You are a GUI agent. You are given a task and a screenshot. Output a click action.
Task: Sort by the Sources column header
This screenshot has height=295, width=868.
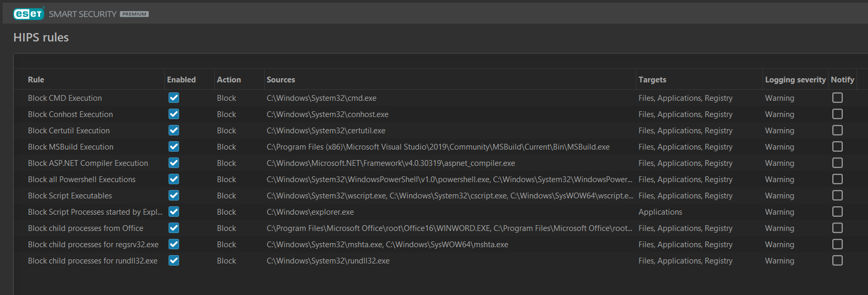[280, 80]
